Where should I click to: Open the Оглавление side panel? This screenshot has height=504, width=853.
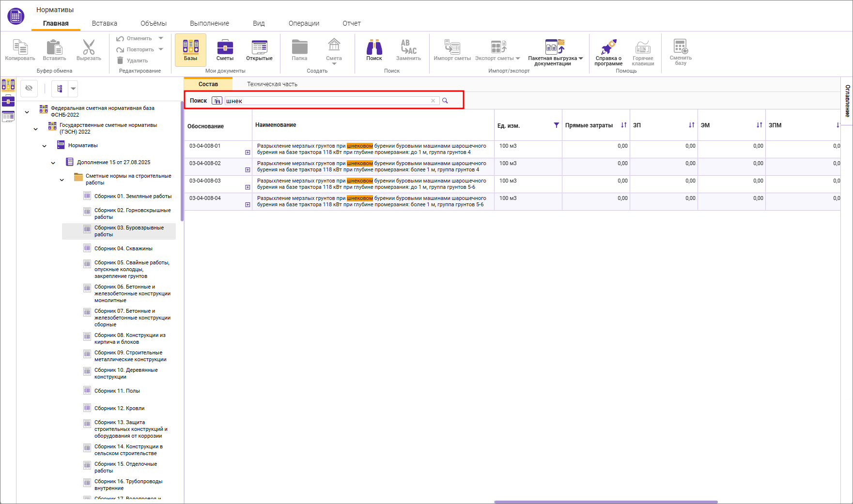tap(847, 101)
